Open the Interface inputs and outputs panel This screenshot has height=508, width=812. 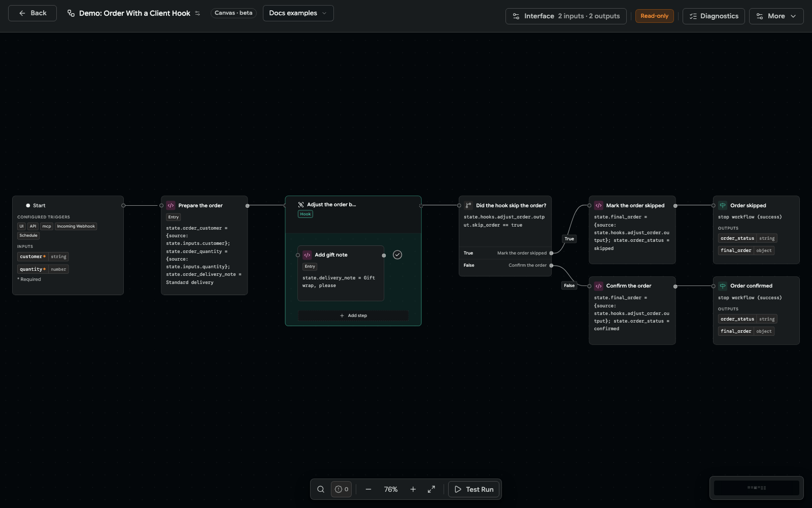tap(566, 16)
